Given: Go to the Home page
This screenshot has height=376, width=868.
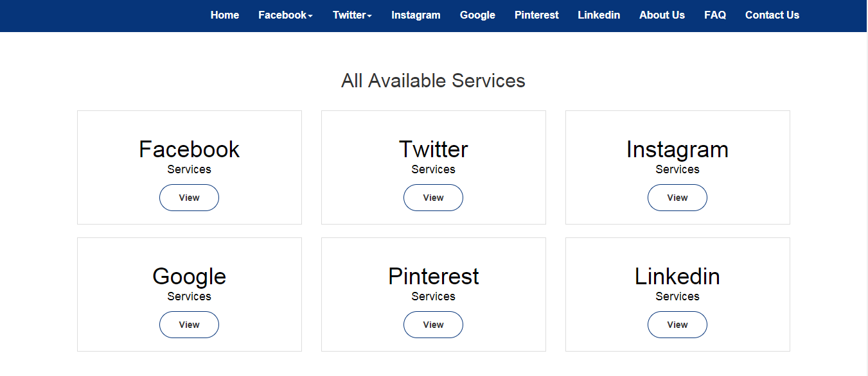Looking at the screenshot, I should 225,15.
